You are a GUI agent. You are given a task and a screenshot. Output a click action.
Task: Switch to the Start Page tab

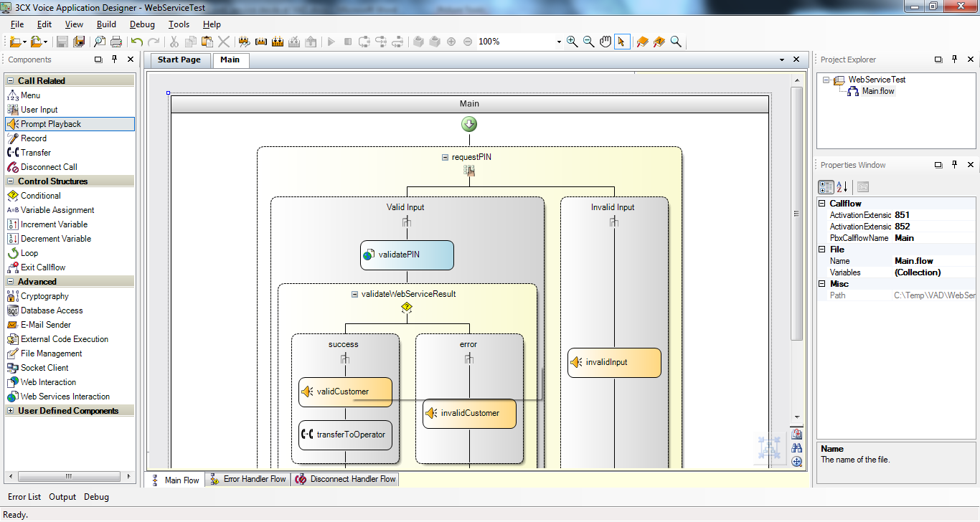[179, 60]
